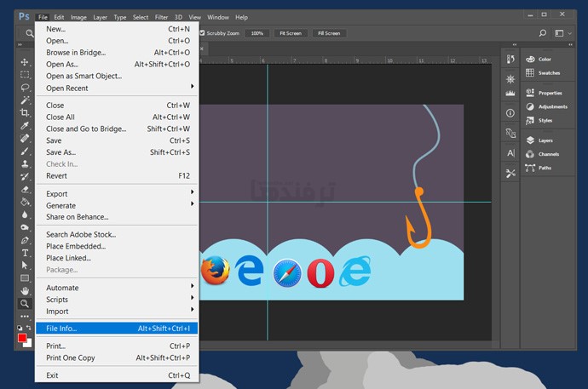Click the 100% zoom button

pos(257,33)
